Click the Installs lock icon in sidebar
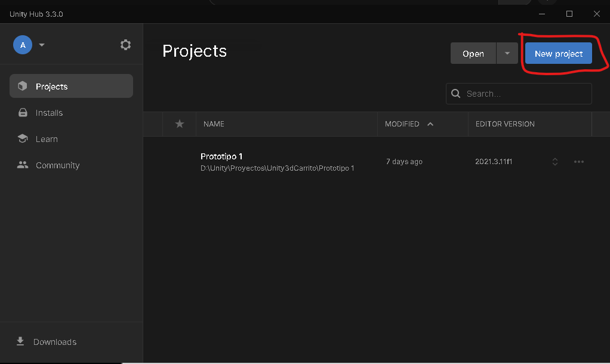This screenshot has height=364, width=610. 23,113
